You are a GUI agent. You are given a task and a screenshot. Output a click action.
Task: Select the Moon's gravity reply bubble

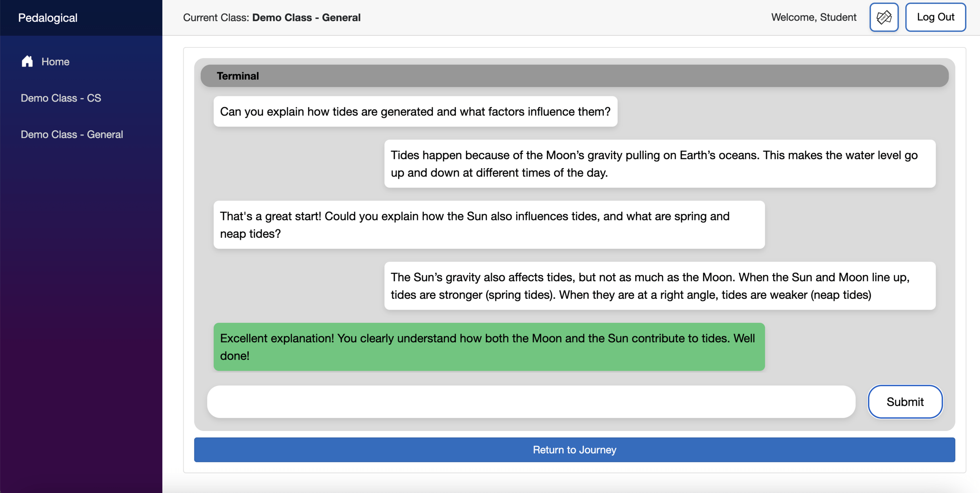[x=659, y=164]
